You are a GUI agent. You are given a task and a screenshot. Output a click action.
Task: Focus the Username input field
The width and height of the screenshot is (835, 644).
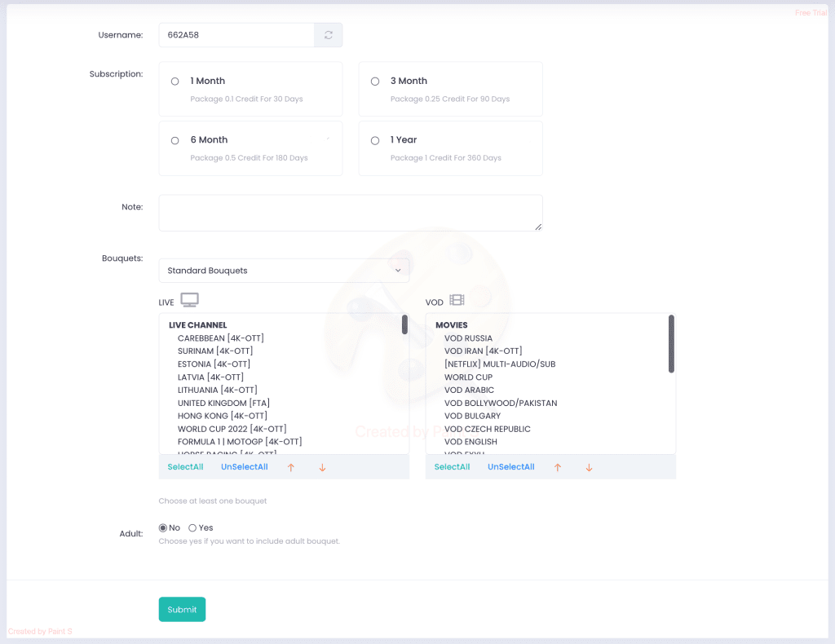(x=236, y=35)
